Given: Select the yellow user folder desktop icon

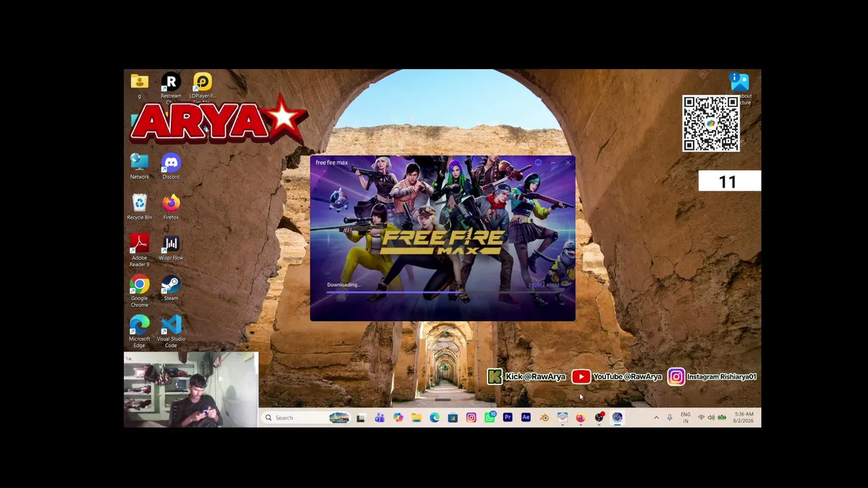Looking at the screenshot, I should click(140, 82).
